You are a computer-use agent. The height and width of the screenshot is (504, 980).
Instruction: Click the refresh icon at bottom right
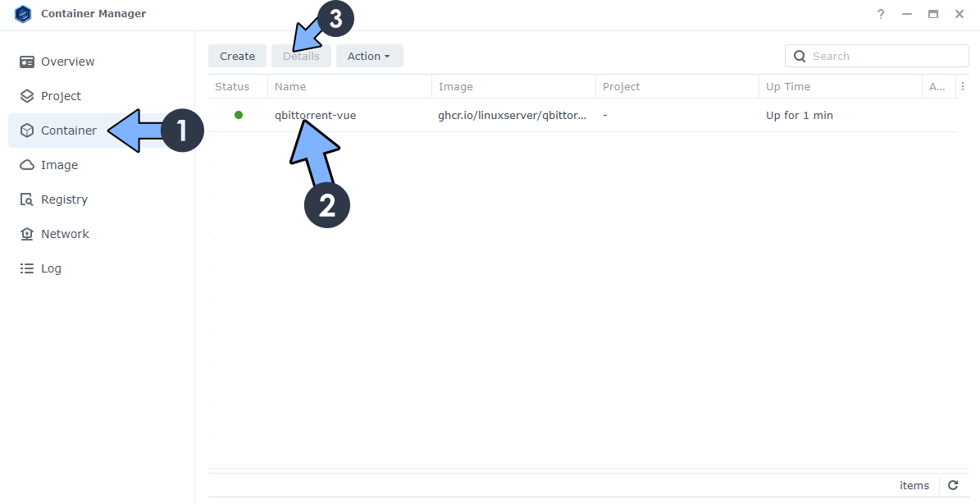click(953, 485)
